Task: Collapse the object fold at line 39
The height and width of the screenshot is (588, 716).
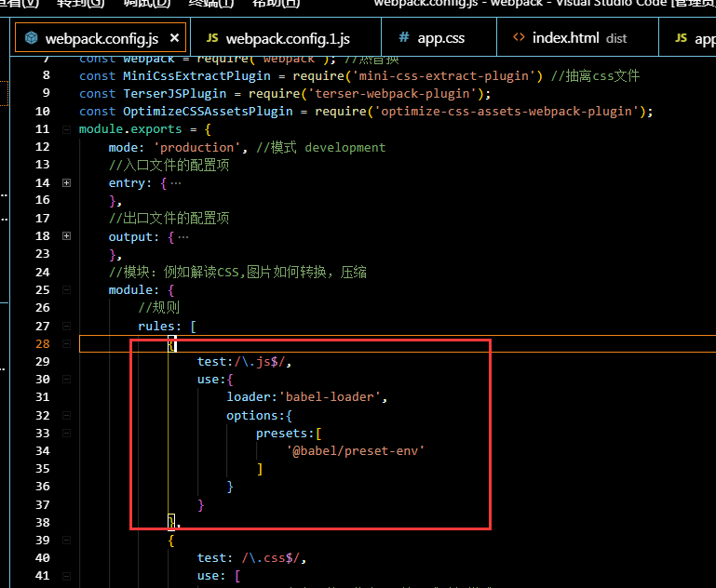Action: pos(67,541)
